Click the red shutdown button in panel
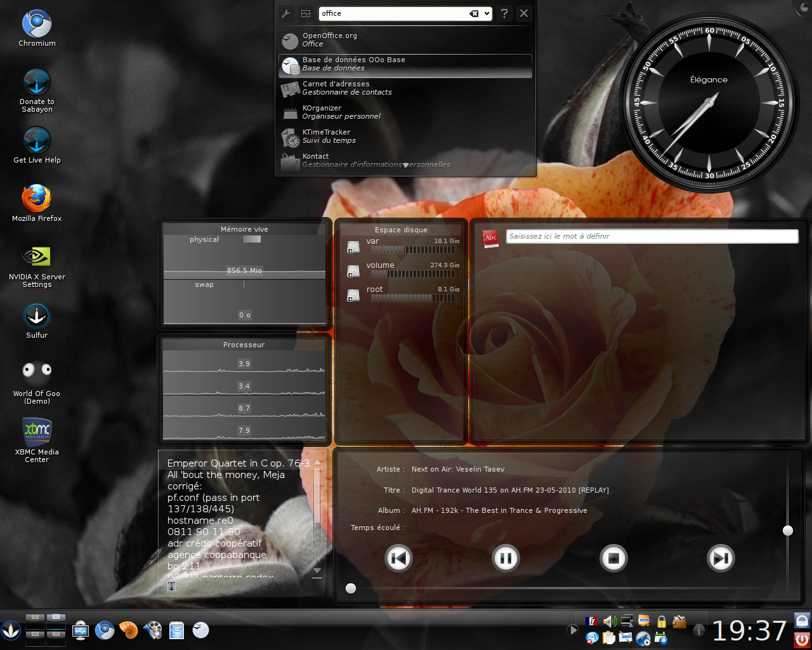Image resolution: width=812 pixels, height=650 pixels. click(x=802, y=639)
